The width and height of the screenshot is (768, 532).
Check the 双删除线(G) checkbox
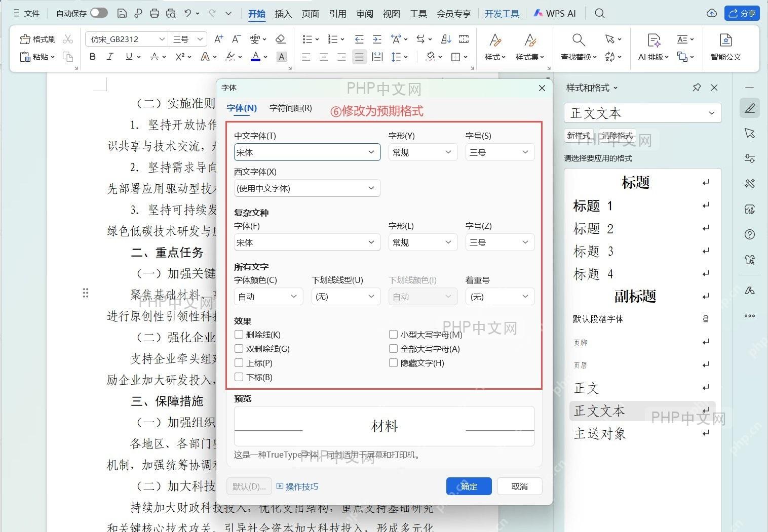[239, 348]
